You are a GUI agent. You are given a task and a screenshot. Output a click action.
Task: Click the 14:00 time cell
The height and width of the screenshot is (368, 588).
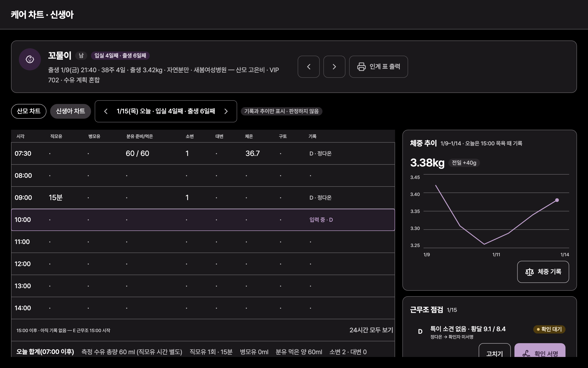23,308
